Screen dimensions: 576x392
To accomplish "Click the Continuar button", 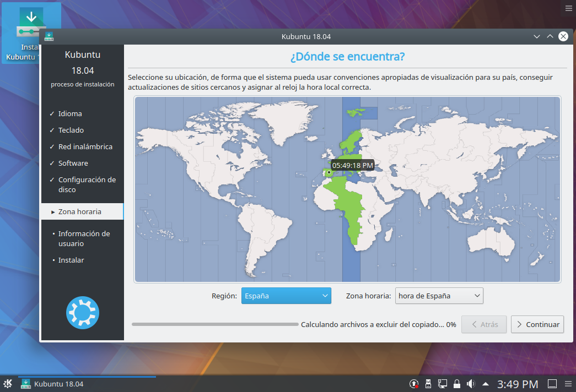I will point(537,324).
